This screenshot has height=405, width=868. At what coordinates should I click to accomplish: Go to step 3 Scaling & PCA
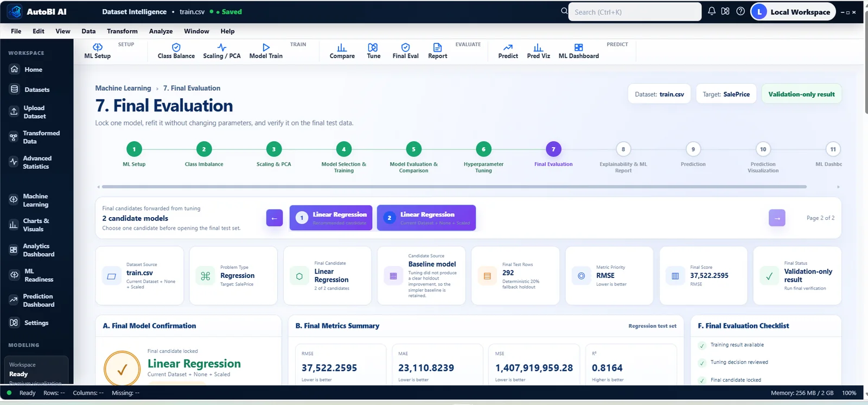tap(274, 149)
